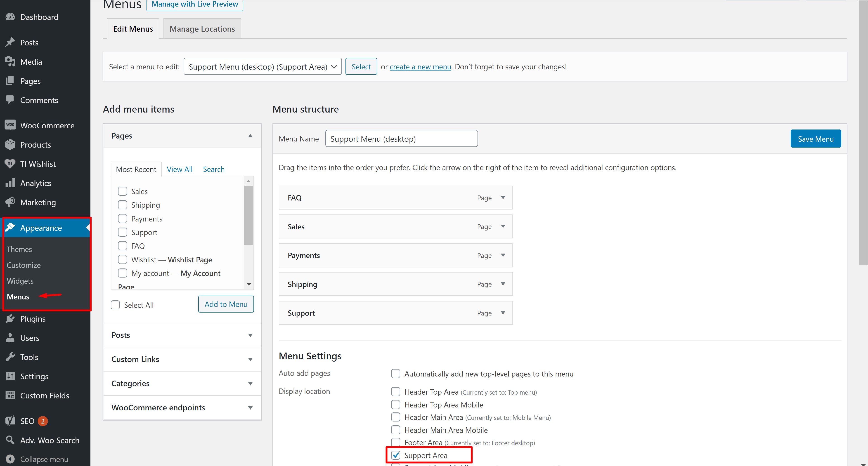Image resolution: width=868 pixels, height=466 pixels.
Task: Expand the FAQ menu item arrow
Action: (x=503, y=198)
